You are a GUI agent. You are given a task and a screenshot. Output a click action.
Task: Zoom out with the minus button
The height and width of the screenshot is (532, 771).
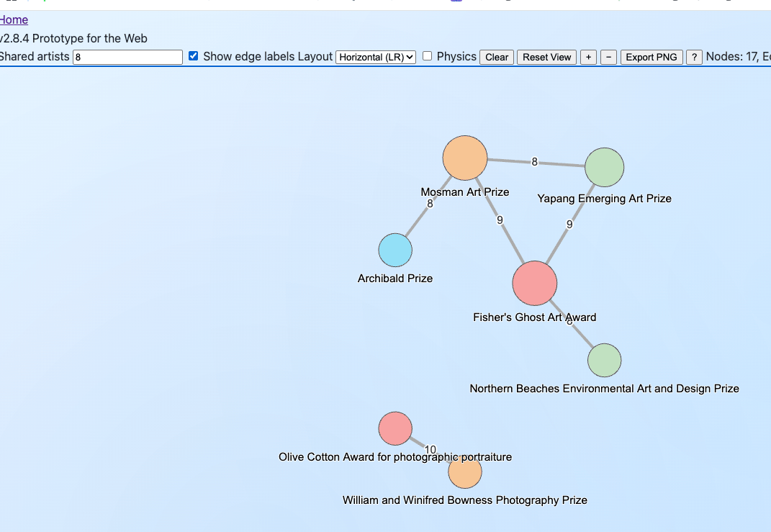608,57
